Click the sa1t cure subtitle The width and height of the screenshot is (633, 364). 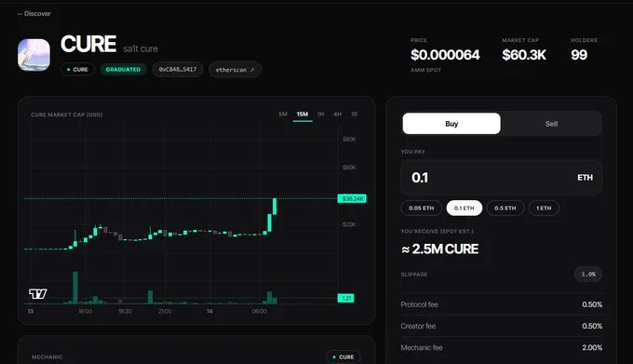click(x=141, y=48)
